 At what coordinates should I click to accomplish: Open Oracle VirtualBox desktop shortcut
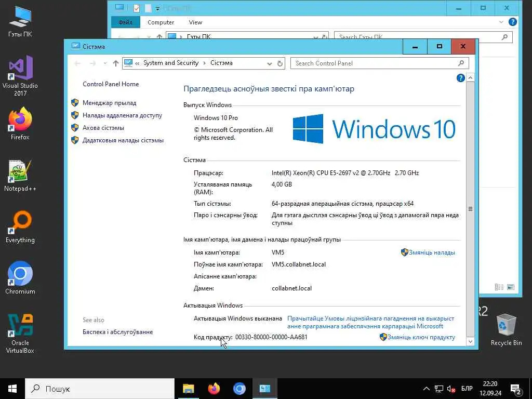pos(20,334)
